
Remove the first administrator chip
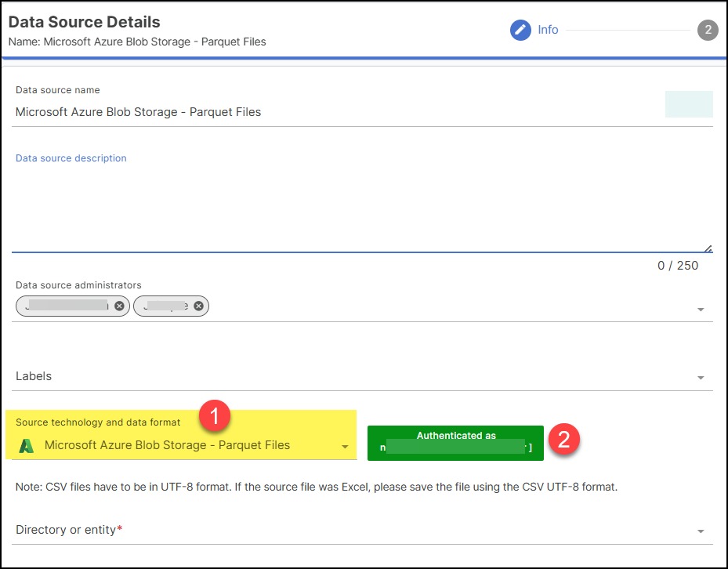[119, 306]
